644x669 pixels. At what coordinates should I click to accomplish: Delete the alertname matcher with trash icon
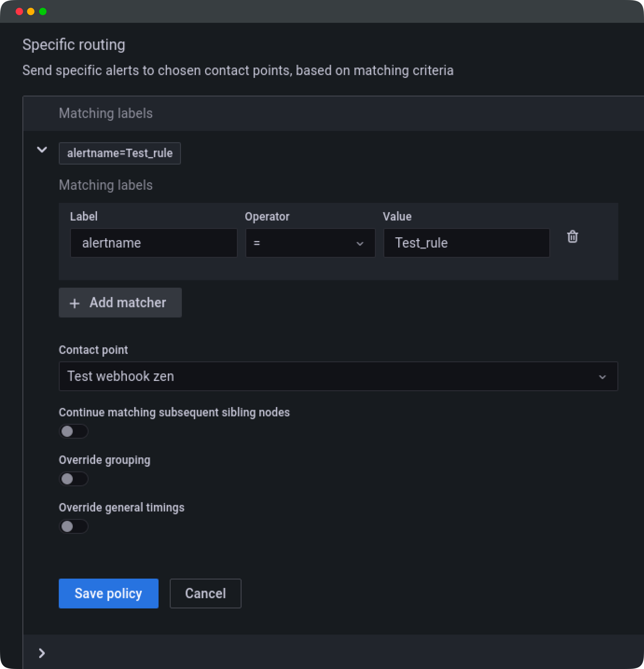coord(572,237)
